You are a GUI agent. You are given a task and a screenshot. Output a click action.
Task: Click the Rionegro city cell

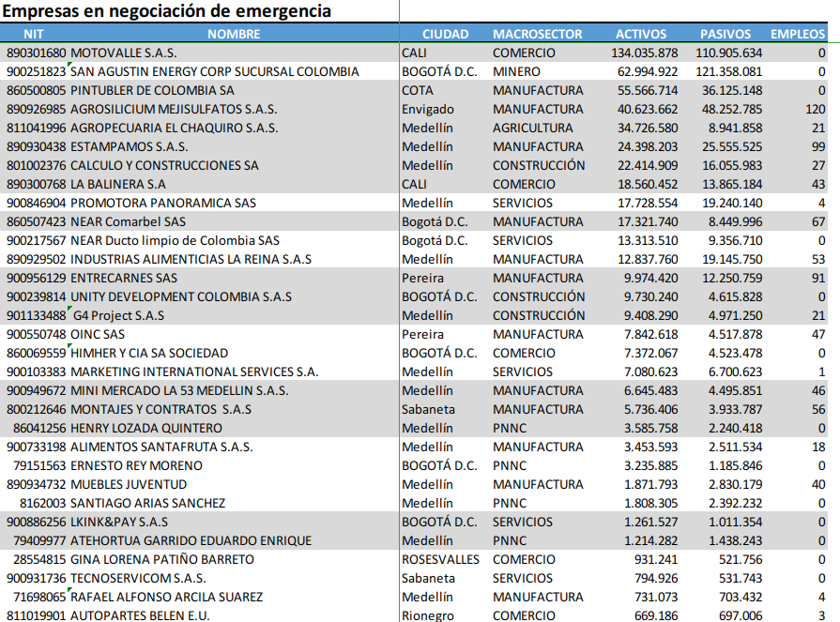(x=427, y=615)
